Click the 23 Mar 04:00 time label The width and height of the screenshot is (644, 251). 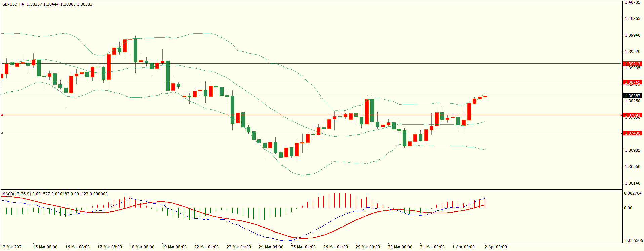(x=239, y=247)
